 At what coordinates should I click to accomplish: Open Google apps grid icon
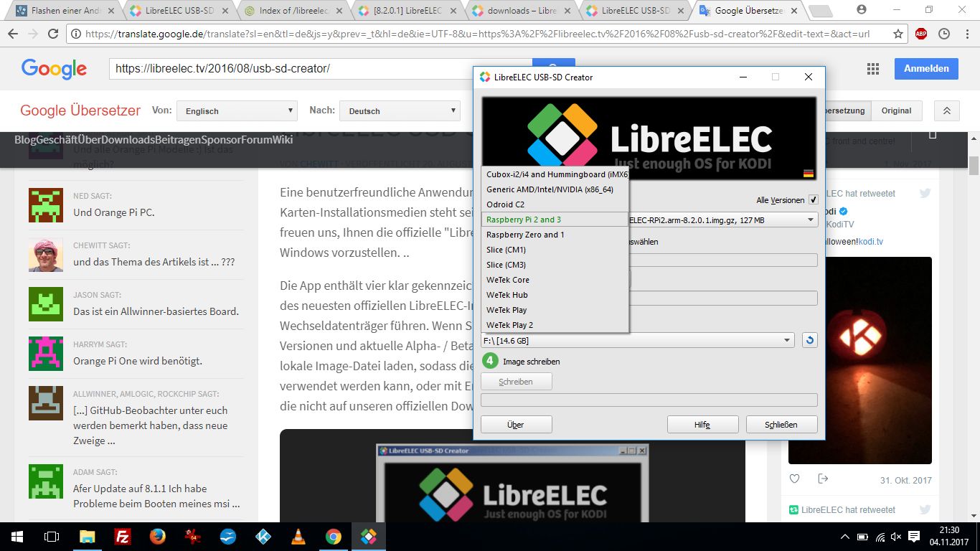point(873,69)
